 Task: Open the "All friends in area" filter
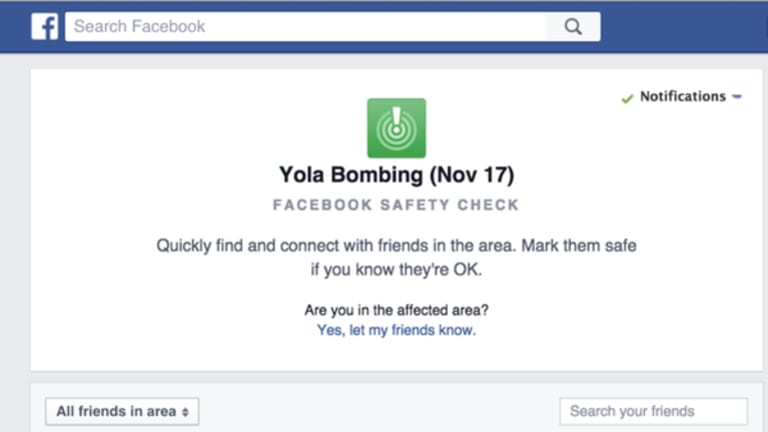click(122, 411)
